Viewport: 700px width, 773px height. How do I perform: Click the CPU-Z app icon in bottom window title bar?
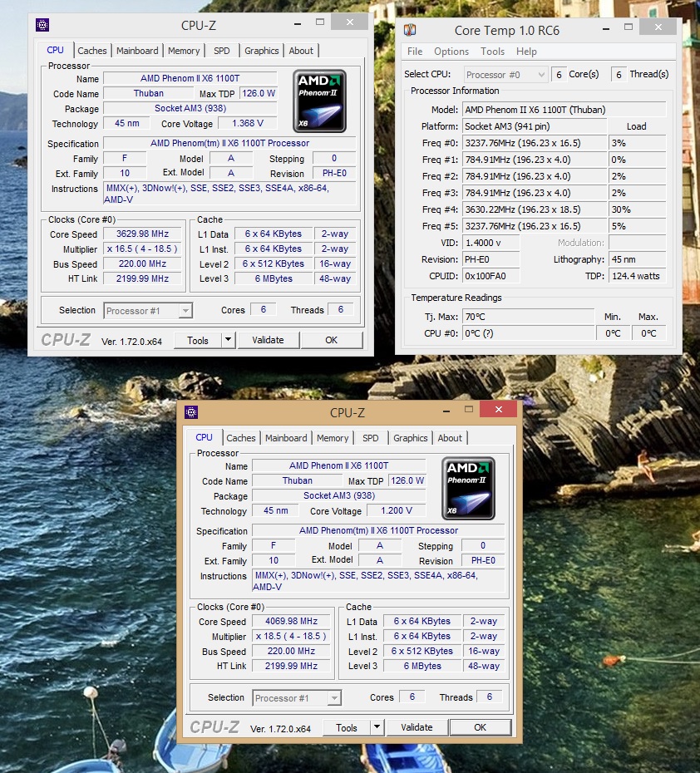[191, 412]
